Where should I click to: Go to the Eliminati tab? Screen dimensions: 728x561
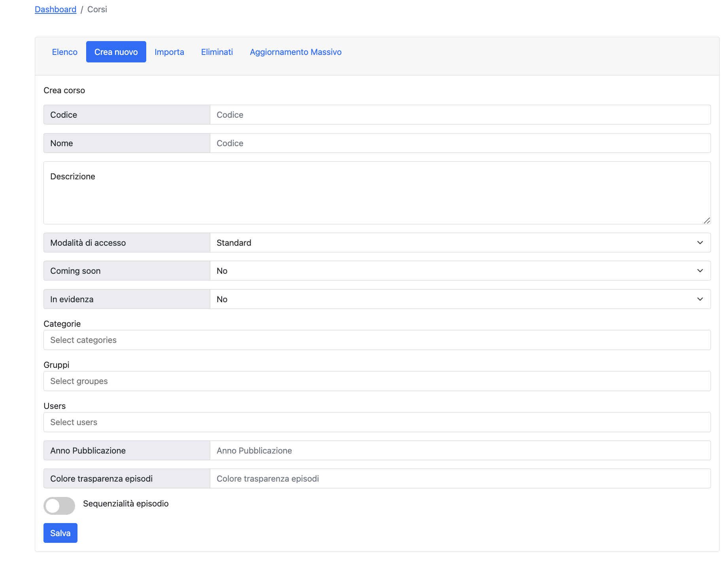point(217,52)
